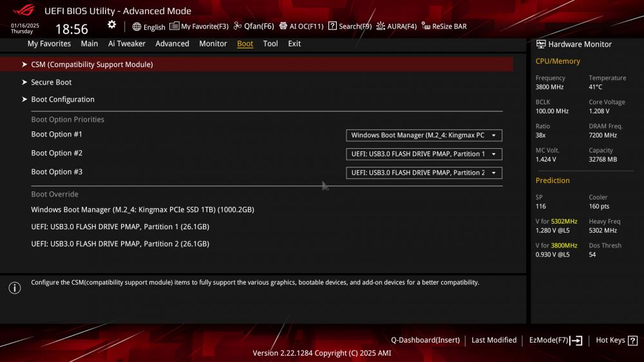Click Dos Thresh value 54
The image size is (644, 362).
tap(592, 255)
